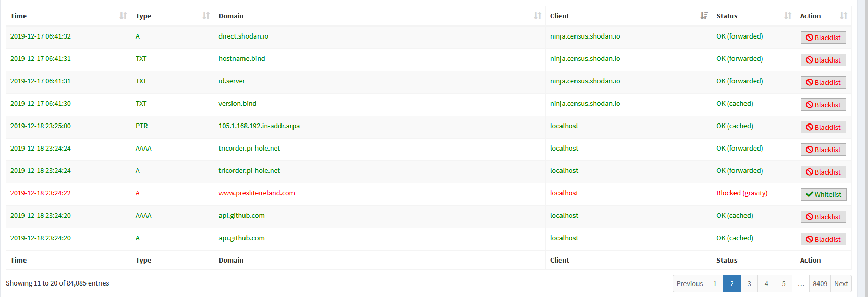868x297 pixels.
Task: Blacklist the AAAA tricorder.pi-hole.net query
Action: pos(823,150)
